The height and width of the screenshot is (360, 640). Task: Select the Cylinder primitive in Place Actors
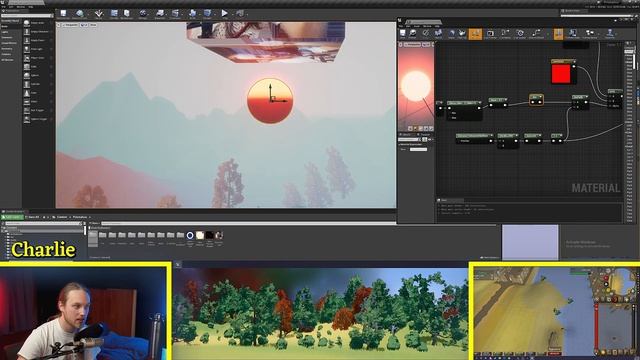(38, 84)
